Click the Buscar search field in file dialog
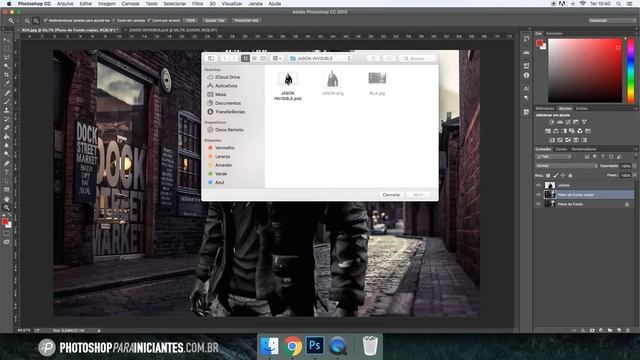The height and width of the screenshot is (360, 640). tap(417, 58)
